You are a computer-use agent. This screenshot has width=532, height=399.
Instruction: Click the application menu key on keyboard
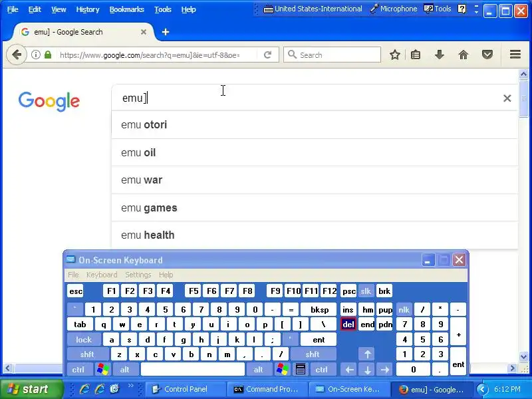[301, 369]
